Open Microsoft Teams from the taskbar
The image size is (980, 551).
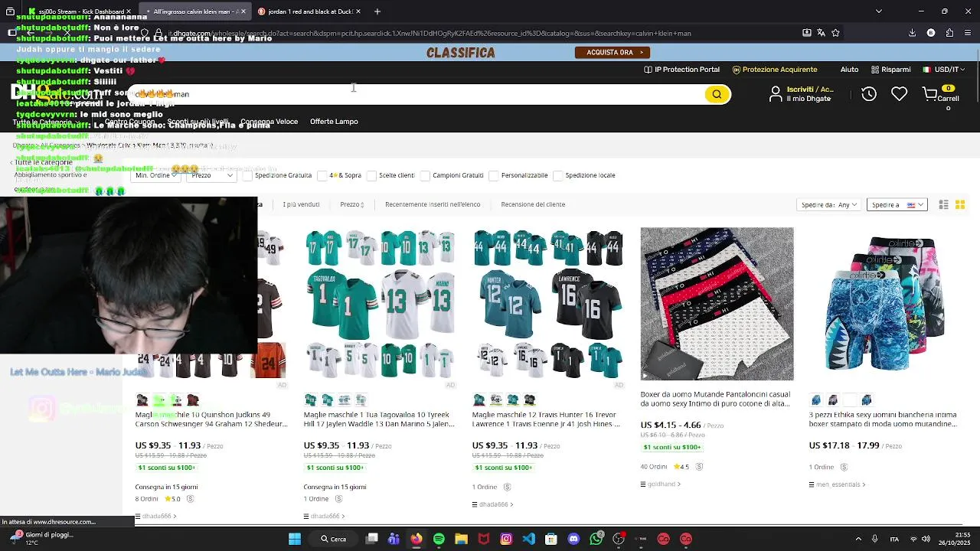pyautogui.click(x=394, y=539)
